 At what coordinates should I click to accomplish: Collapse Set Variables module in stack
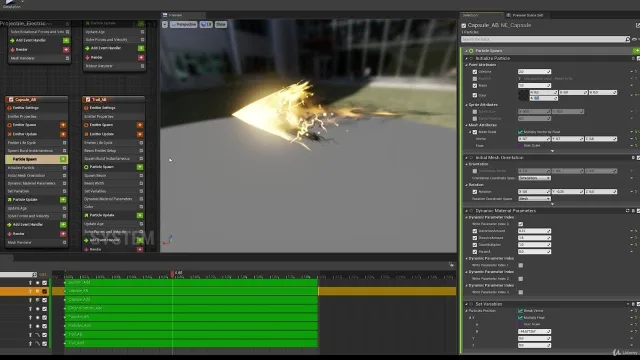pyautogui.click(x=467, y=304)
